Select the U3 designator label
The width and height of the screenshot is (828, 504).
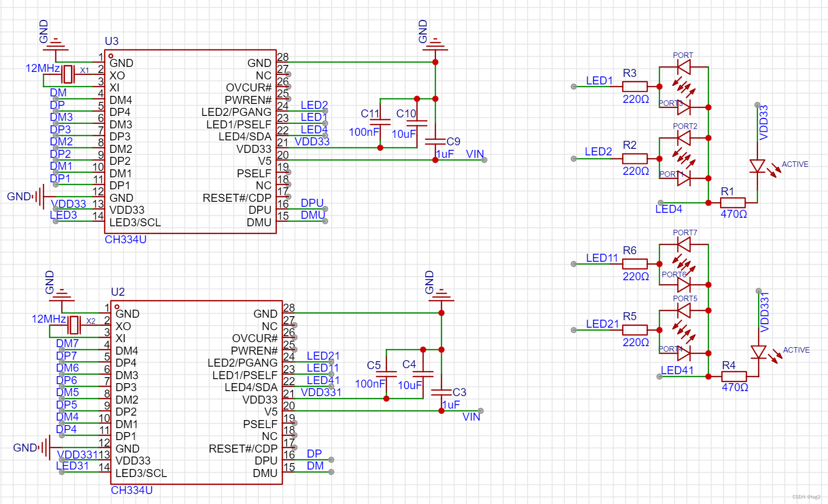click(111, 41)
